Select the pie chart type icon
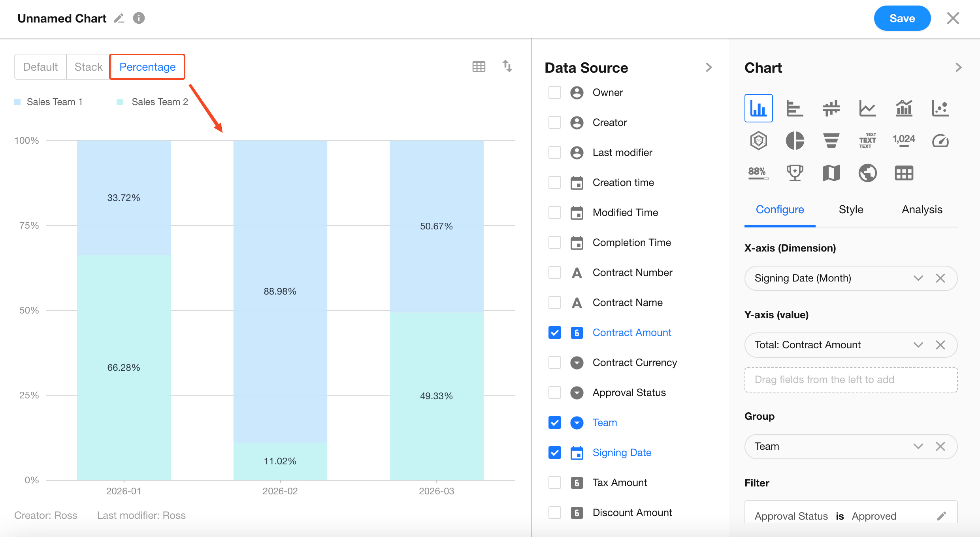Screen dimensions: 980x537 (795, 141)
